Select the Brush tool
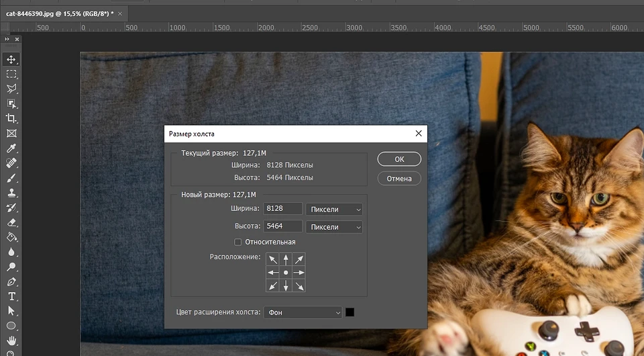 coord(11,178)
